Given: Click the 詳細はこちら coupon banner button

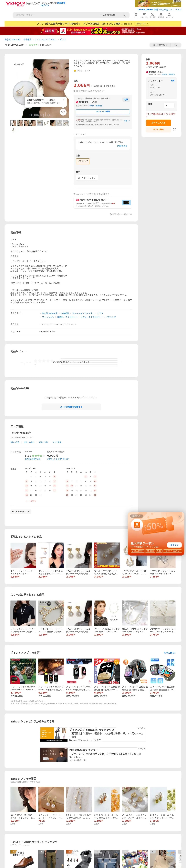Looking at the screenshot, I should [142, 24].
